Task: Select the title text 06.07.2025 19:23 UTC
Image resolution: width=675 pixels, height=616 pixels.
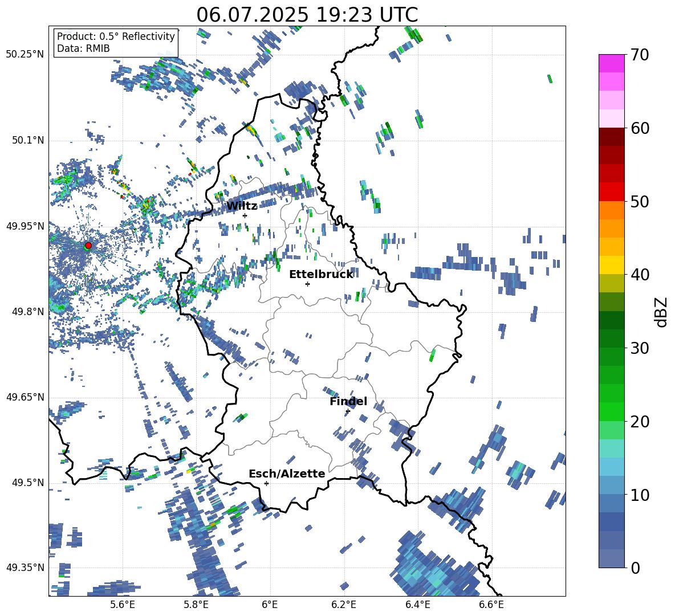Action: pos(307,15)
